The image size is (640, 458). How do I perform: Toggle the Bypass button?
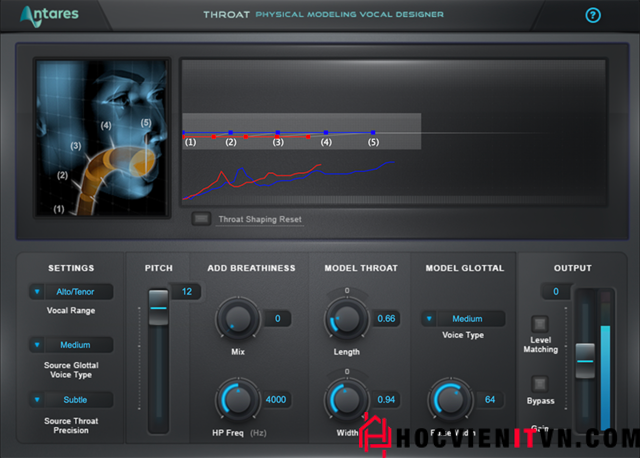540,384
